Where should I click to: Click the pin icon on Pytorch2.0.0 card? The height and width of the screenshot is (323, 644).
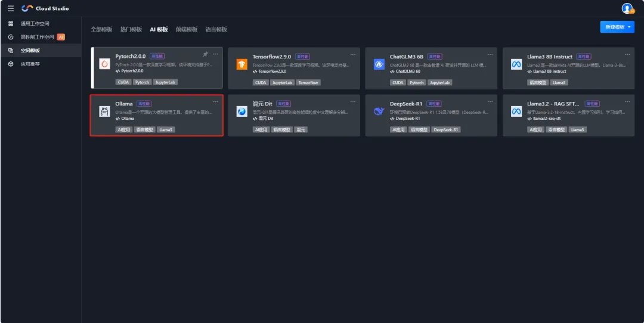click(x=205, y=54)
